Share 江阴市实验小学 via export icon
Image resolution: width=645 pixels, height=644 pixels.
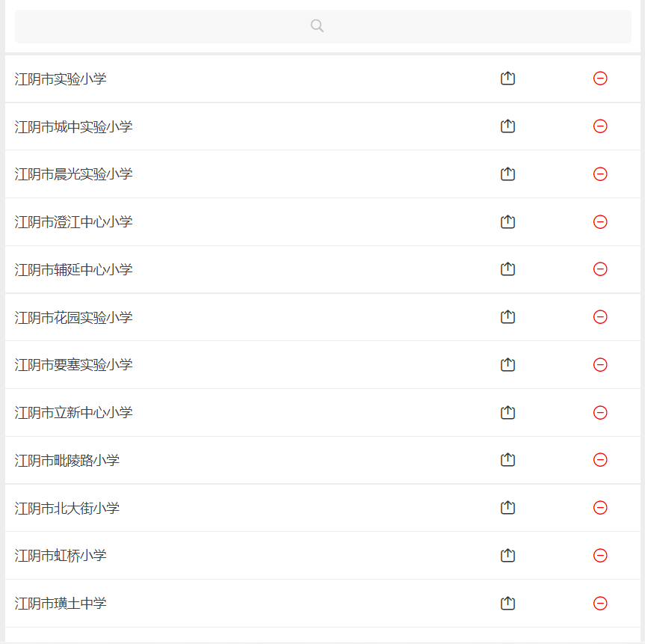[x=507, y=79]
